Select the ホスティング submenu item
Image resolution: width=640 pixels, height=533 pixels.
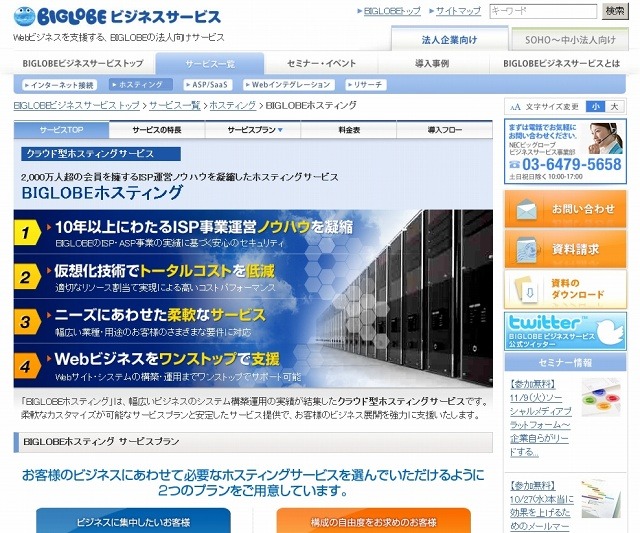point(140,85)
